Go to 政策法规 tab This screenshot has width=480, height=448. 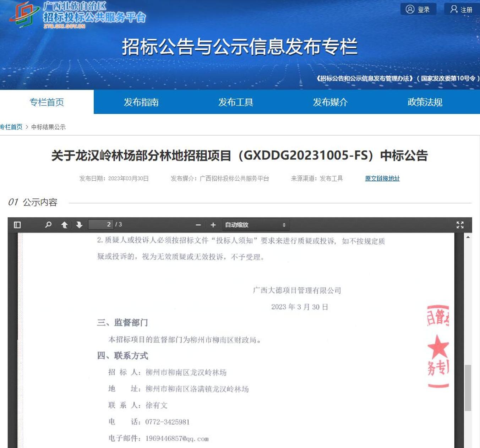(425, 102)
